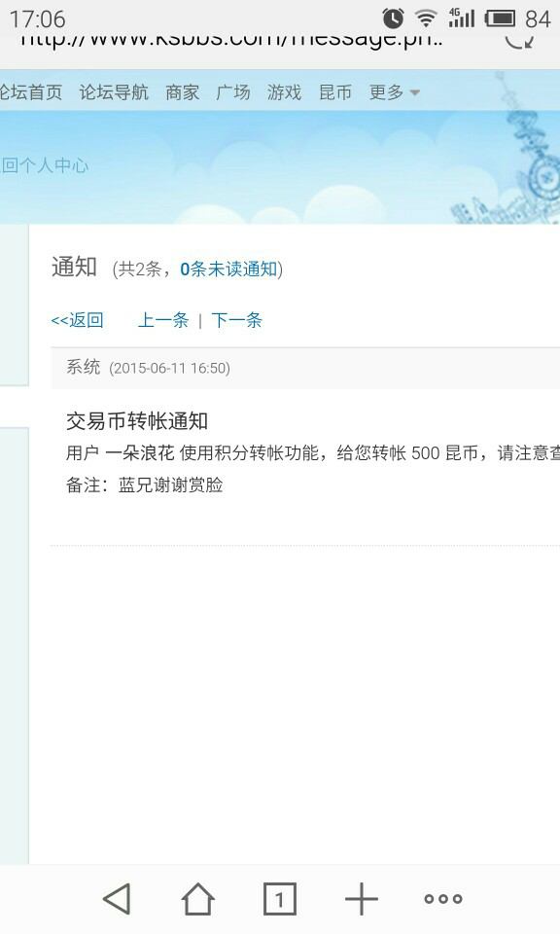Tap the battery indicator icon

coord(500,18)
